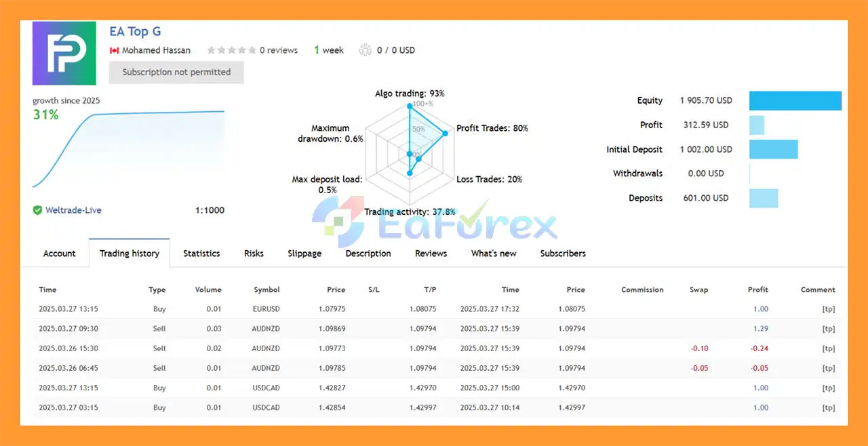Screen dimensions: 868x446
Task: Go to the Risks tab
Action: [254, 254]
